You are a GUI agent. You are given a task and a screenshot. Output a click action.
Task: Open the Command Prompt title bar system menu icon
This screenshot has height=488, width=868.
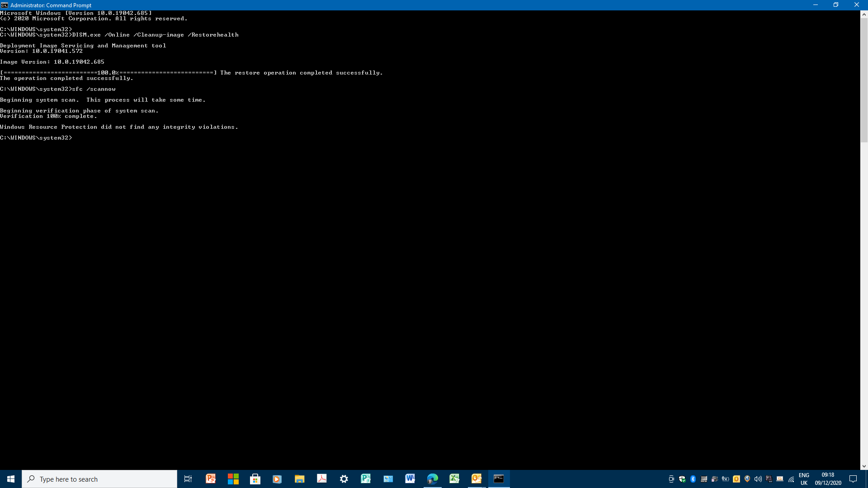[x=5, y=5]
